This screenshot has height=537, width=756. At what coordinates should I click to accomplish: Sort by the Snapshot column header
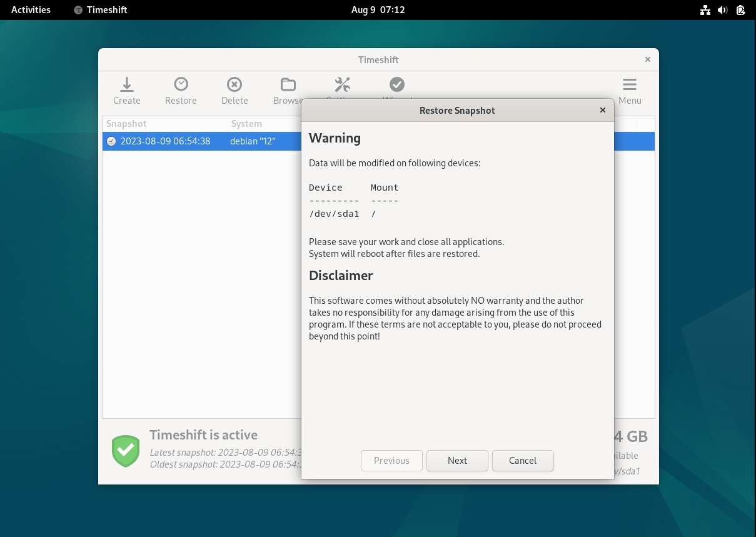point(165,124)
